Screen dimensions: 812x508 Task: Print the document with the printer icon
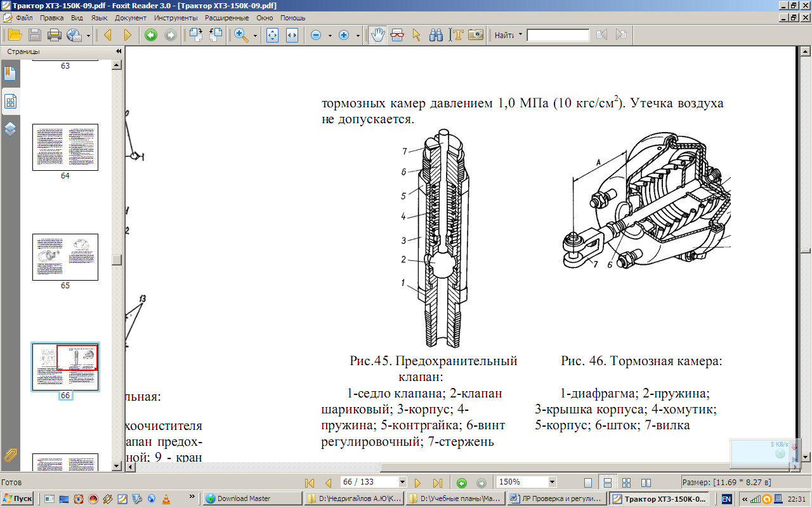point(55,35)
